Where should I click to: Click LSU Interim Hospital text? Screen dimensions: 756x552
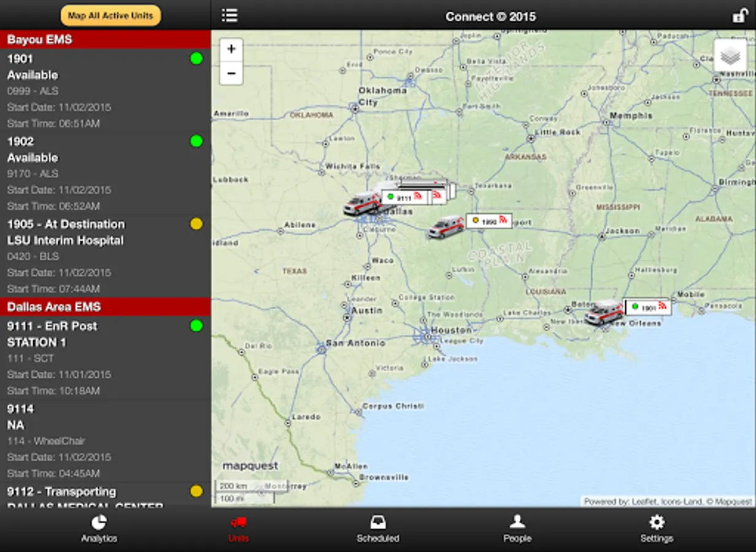[65, 240]
